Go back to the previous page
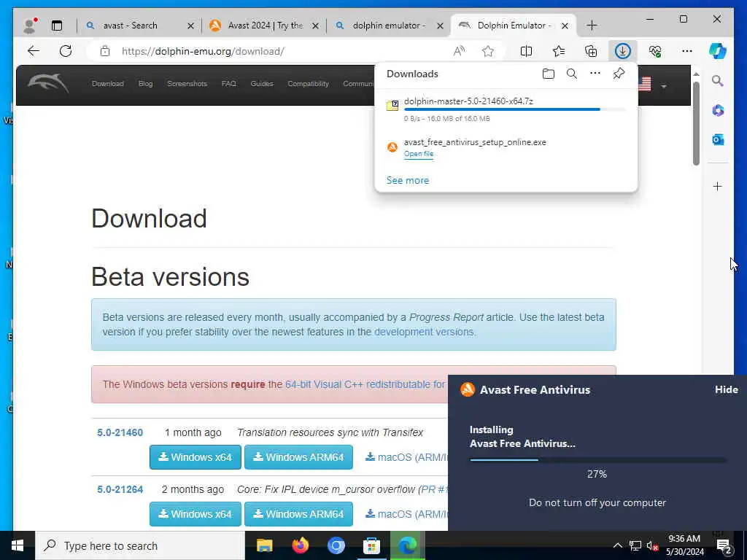This screenshot has height=560, width=747. pos(34,51)
